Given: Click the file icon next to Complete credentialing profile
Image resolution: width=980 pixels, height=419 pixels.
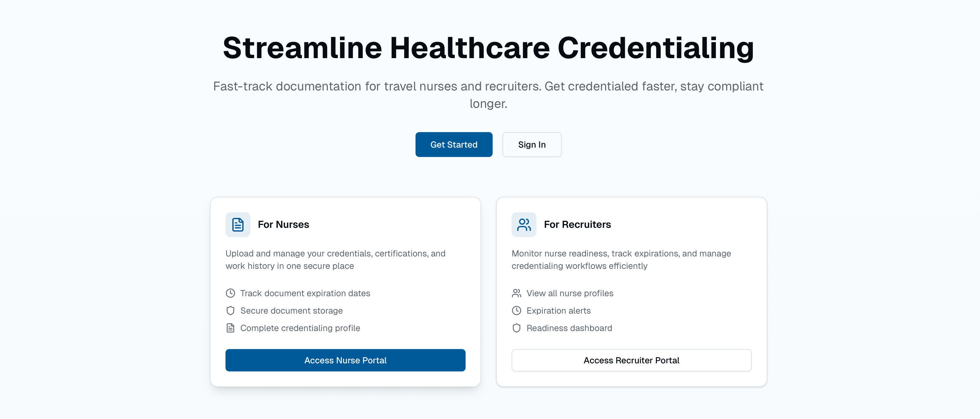Looking at the screenshot, I should pos(230,328).
